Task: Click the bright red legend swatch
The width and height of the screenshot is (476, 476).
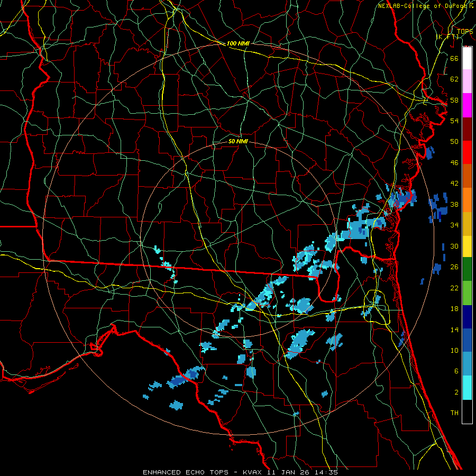Action: [467, 152]
